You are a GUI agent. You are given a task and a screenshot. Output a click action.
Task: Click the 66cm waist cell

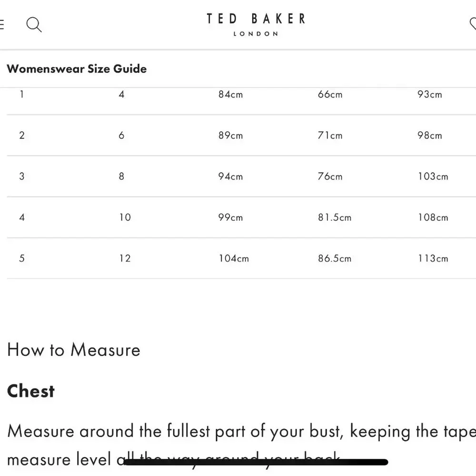click(330, 94)
